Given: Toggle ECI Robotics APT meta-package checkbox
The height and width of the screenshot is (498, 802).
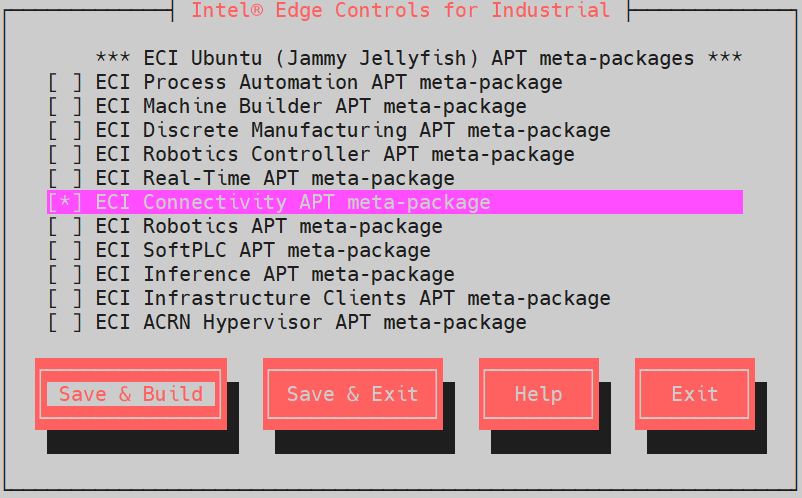Looking at the screenshot, I should [65, 227].
